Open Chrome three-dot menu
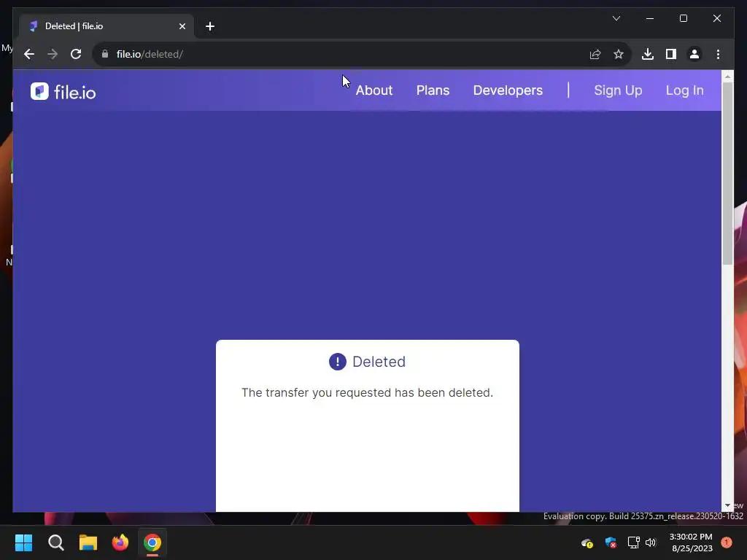747x560 pixels. click(x=718, y=54)
